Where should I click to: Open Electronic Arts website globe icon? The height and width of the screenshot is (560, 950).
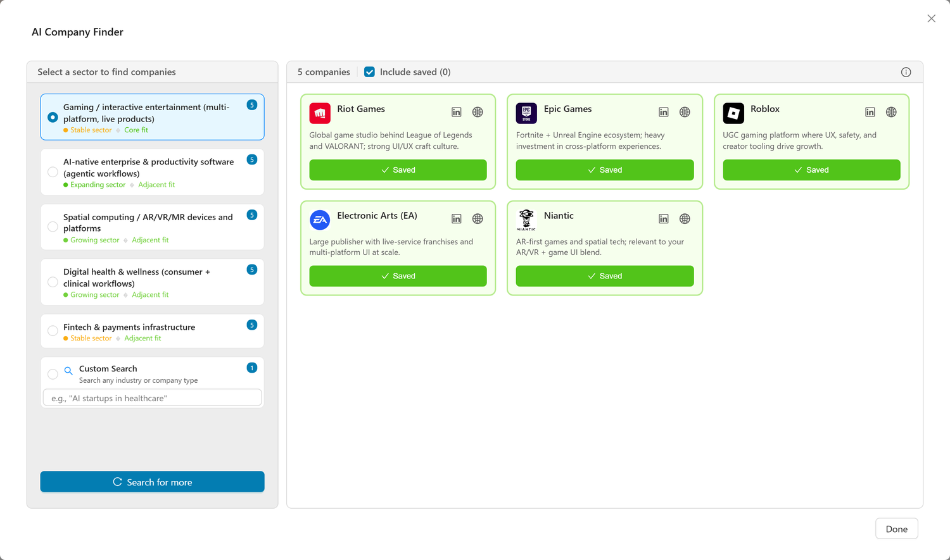478,219
